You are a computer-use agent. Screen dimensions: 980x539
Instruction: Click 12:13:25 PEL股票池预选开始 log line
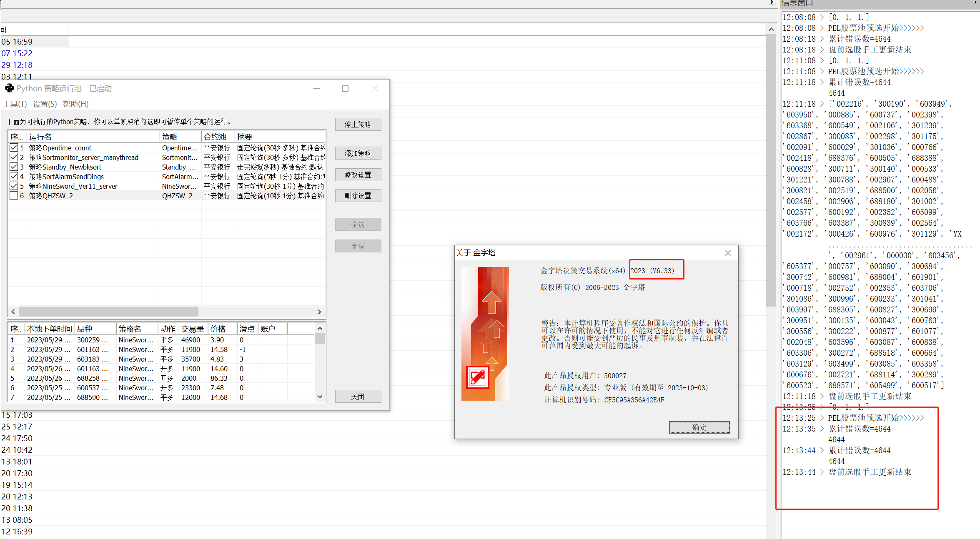(853, 418)
